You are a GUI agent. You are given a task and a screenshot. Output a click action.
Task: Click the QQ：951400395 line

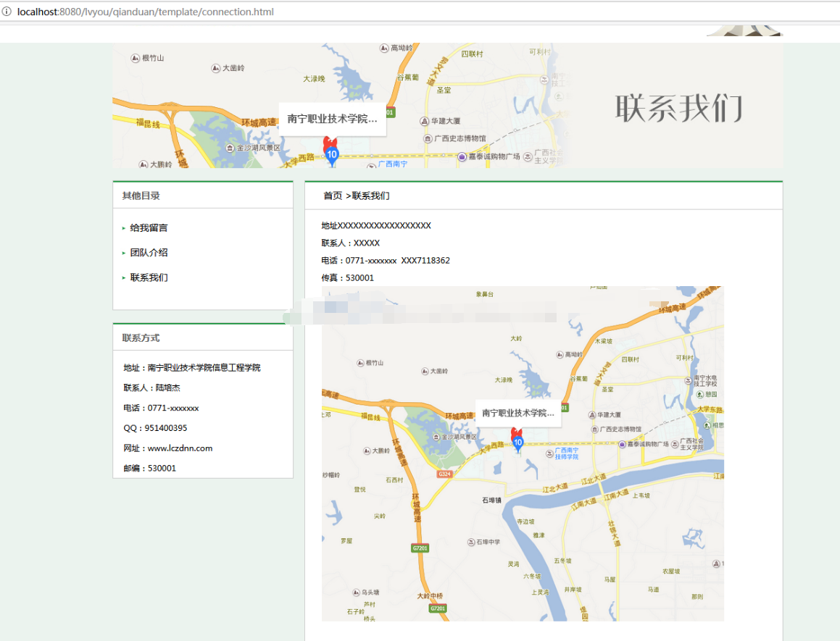tap(155, 428)
